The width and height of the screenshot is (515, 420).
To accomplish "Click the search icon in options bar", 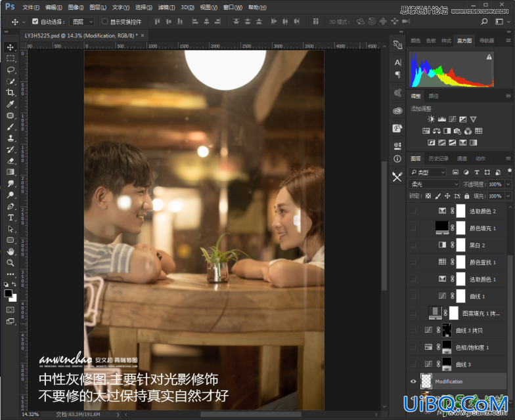I will click(x=484, y=22).
